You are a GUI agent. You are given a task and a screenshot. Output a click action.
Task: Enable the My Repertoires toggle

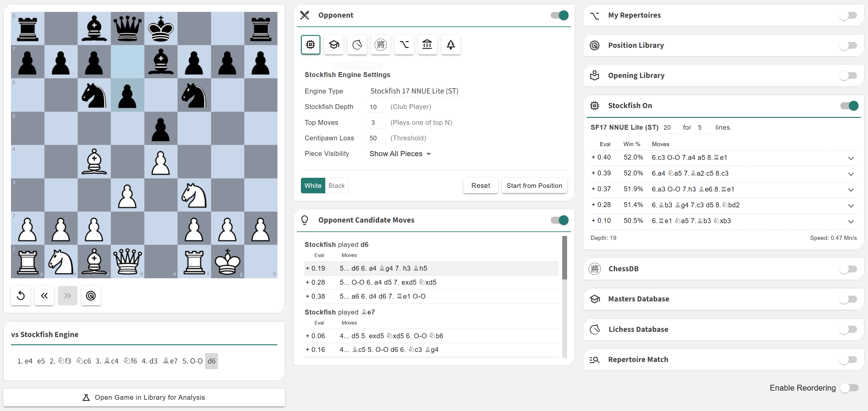[848, 16]
